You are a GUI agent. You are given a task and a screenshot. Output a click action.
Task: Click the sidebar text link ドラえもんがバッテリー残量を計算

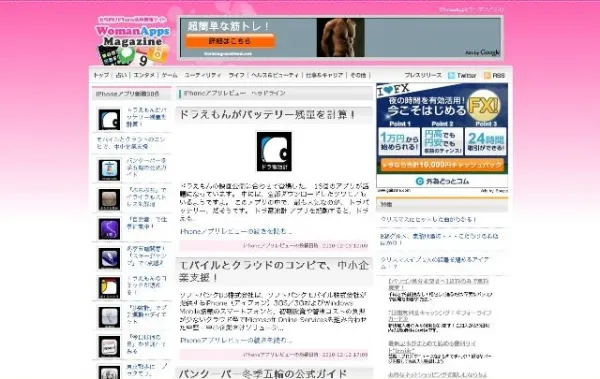(x=146, y=117)
